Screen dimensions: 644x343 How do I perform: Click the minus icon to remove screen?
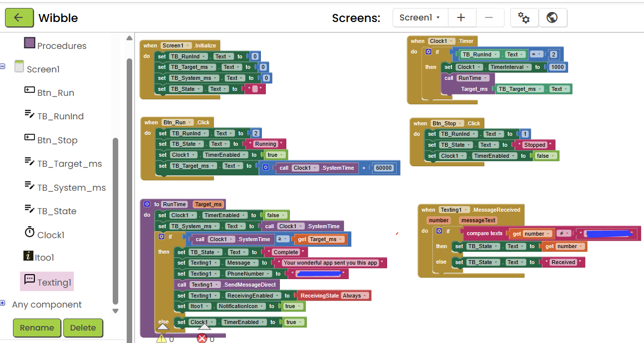point(489,17)
